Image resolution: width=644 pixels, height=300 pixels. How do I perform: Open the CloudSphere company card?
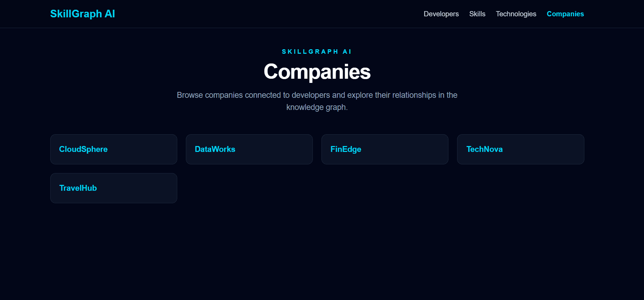tap(114, 149)
